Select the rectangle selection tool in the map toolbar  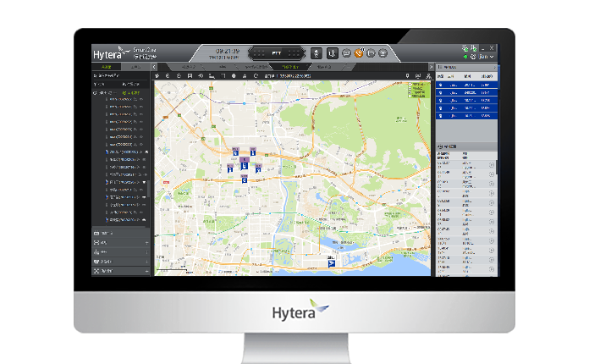click(223, 76)
